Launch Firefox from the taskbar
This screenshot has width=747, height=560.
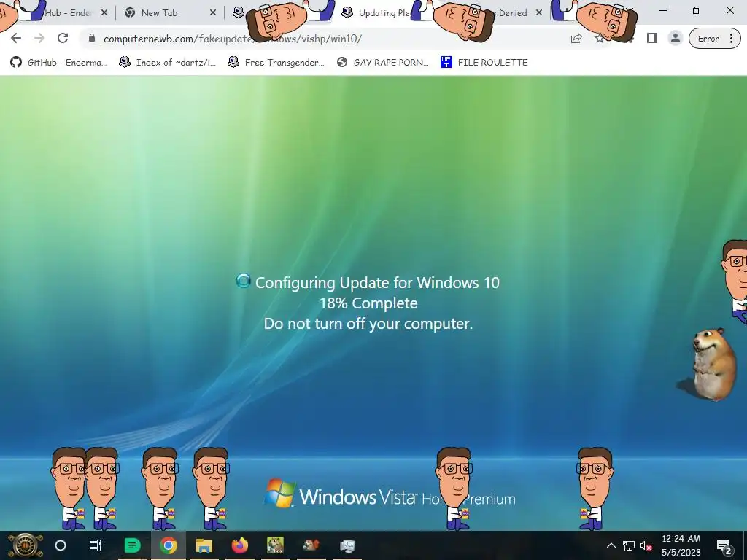(239, 545)
